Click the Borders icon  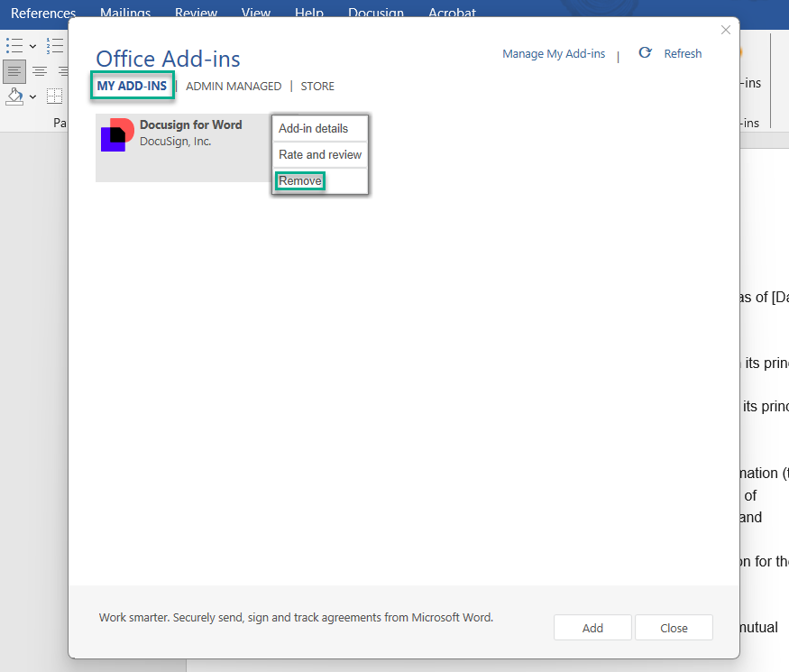[54, 95]
